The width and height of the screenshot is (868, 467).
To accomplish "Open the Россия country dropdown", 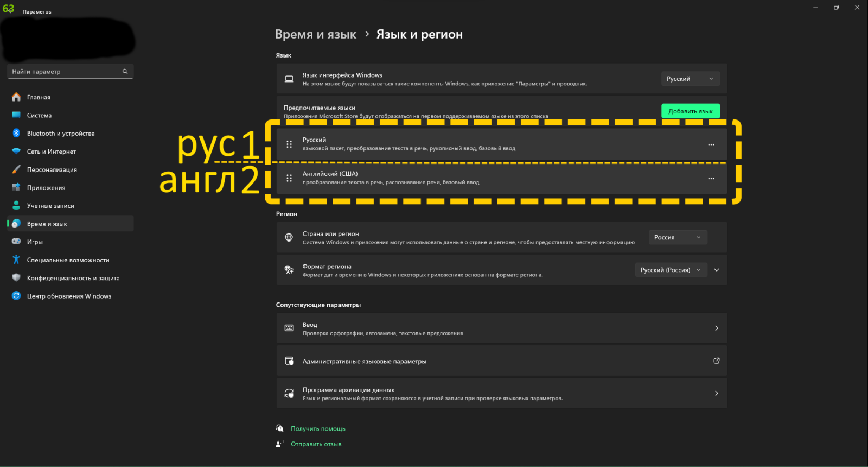I will point(678,237).
